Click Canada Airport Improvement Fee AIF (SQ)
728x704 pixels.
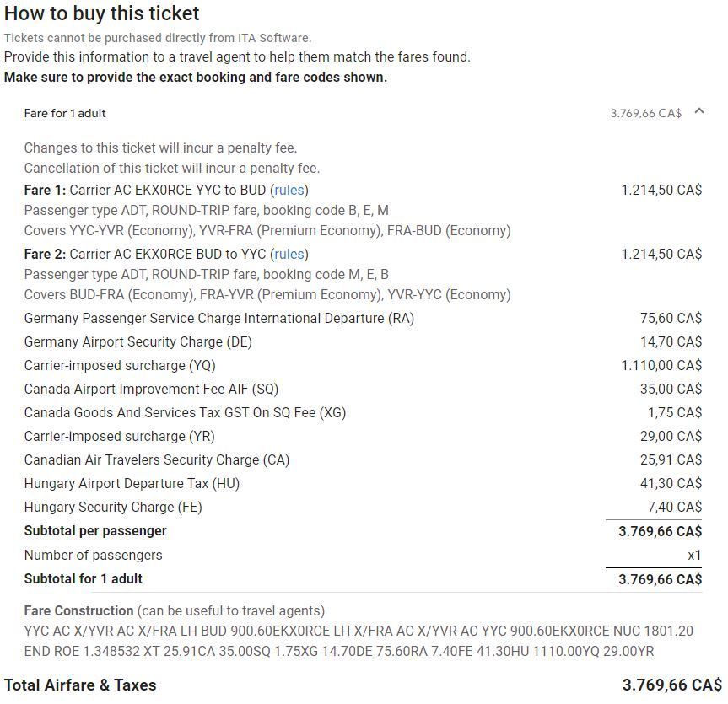[151, 390]
